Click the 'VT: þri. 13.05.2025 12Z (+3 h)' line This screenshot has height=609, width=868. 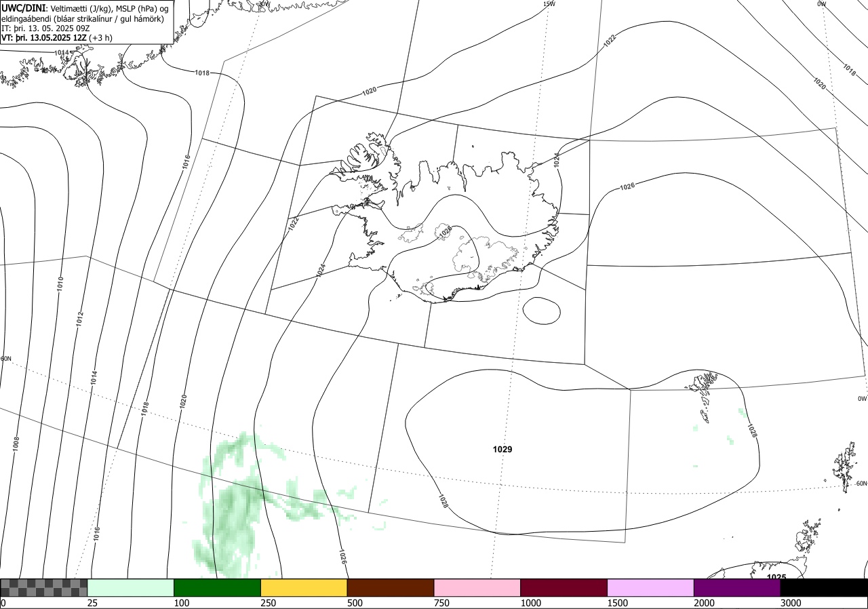[57, 38]
